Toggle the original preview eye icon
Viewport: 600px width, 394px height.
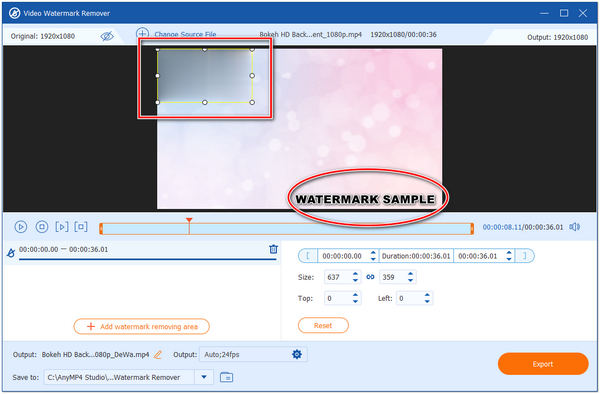click(x=107, y=36)
